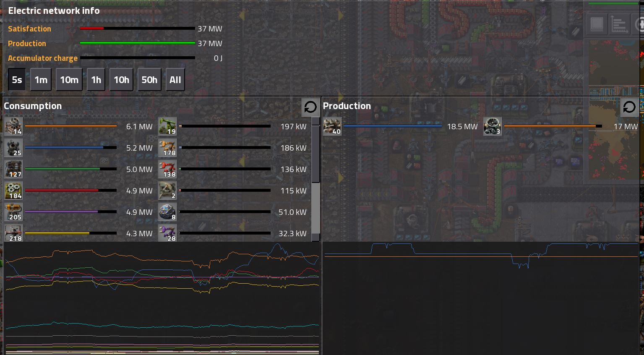Click the 17 MW production value
Image resolution: width=644 pixels, height=355 pixels.
[x=626, y=126]
